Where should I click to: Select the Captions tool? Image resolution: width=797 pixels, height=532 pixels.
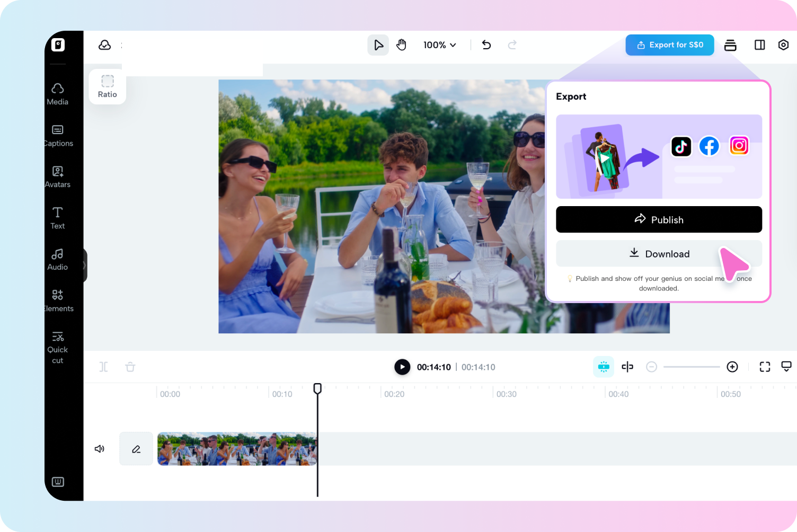(x=57, y=135)
